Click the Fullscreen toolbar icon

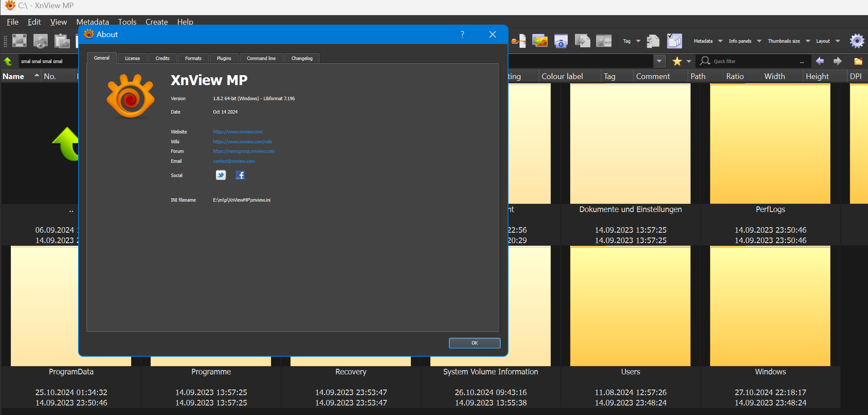pyautogui.click(x=19, y=41)
